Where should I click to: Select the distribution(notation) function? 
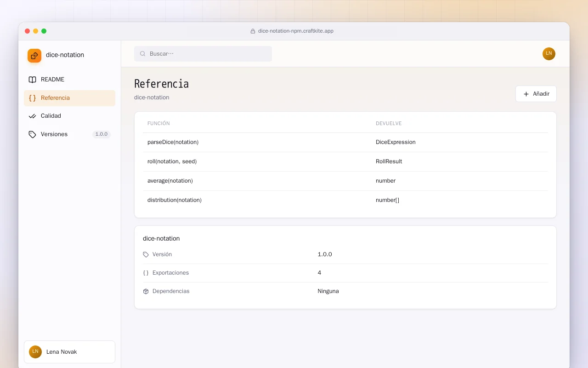click(175, 200)
